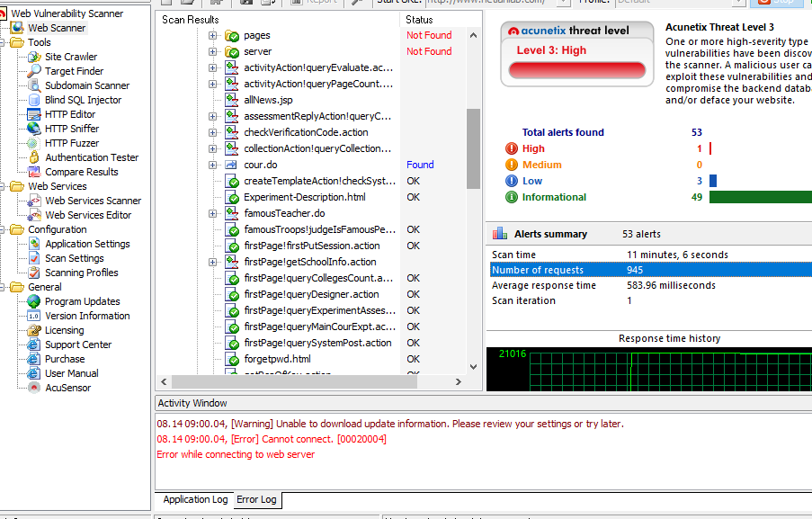The image size is (812, 519).
Task: Expand firstPage!getSchoolInfo.action node
Action: [x=212, y=262]
